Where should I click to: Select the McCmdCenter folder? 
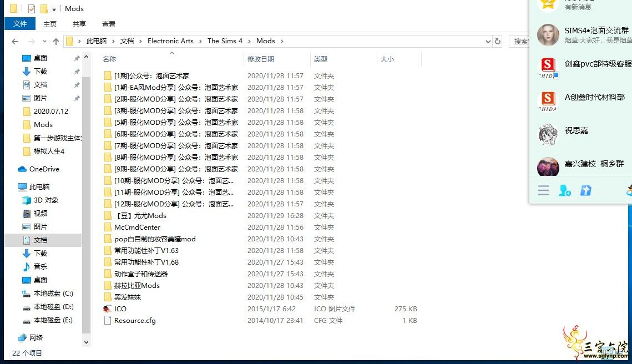pos(137,228)
